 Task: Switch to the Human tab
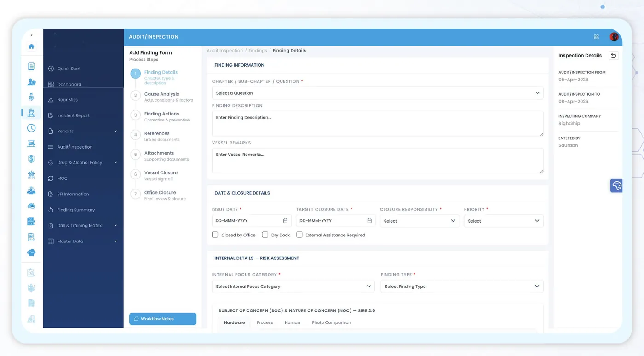[293, 322]
